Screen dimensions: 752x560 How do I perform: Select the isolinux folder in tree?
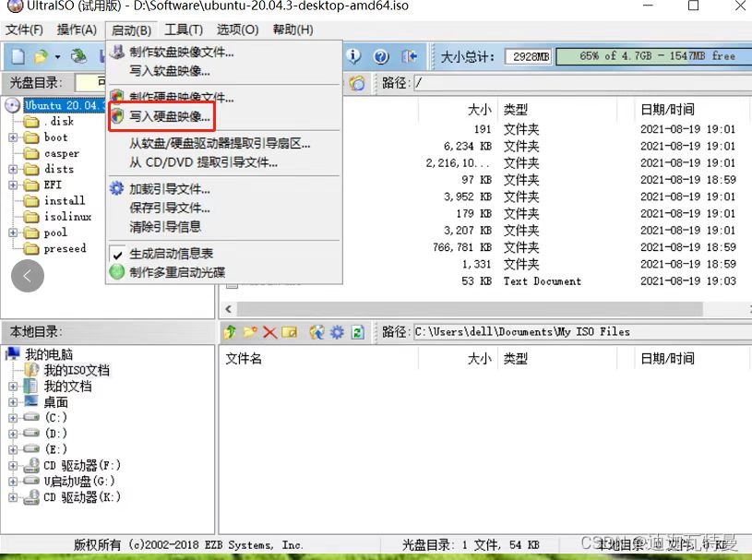click(67, 217)
